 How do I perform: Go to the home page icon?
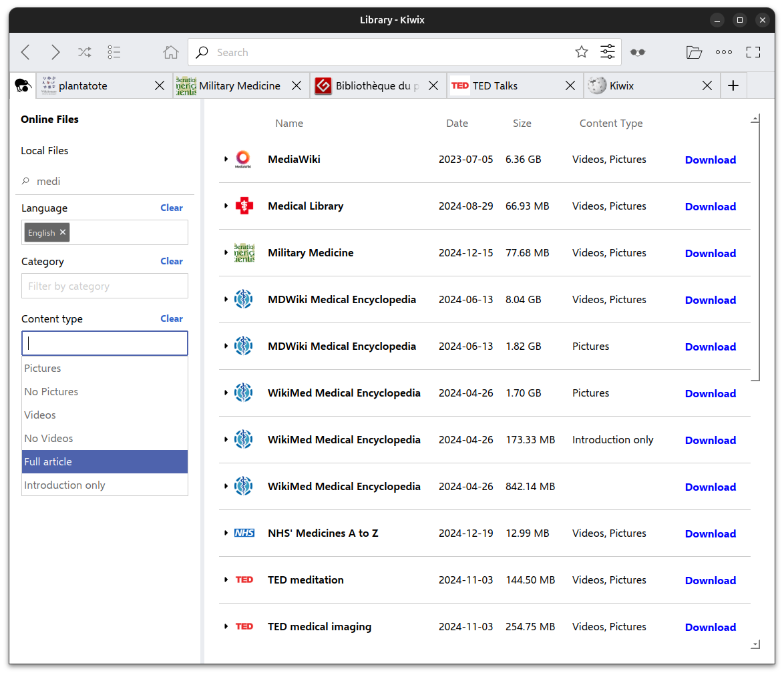(171, 52)
